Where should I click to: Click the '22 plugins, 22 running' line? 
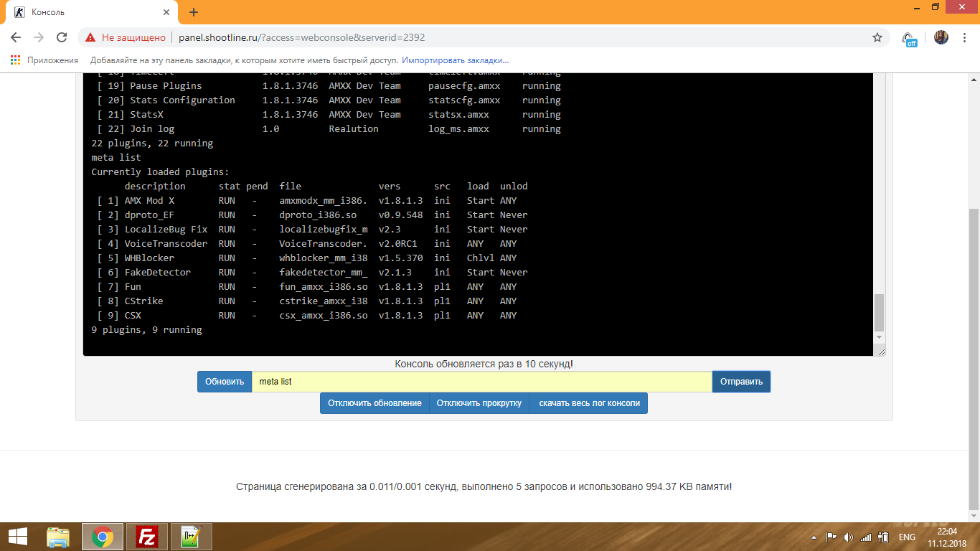pyautogui.click(x=152, y=143)
